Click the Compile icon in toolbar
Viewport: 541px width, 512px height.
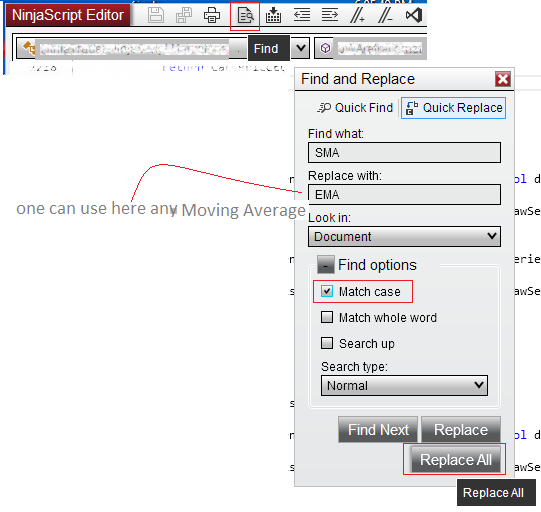[x=273, y=15]
